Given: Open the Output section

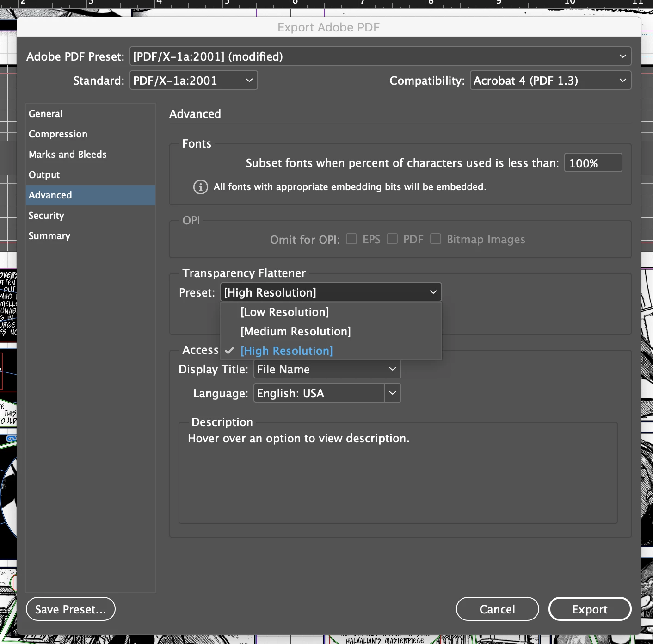Looking at the screenshot, I should coord(91,175).
